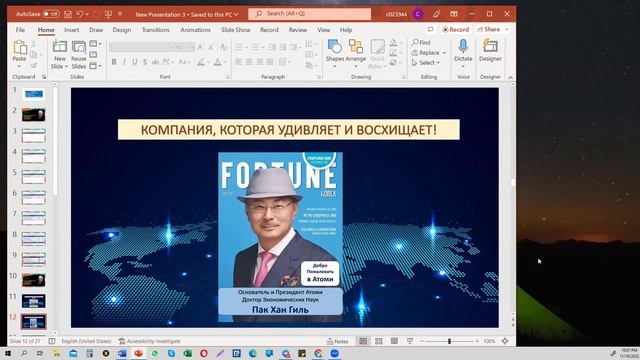The width and height of the screenshot is (640, 360).
Task: Start Slide Show from status bar icon
Action: (410, 341)
